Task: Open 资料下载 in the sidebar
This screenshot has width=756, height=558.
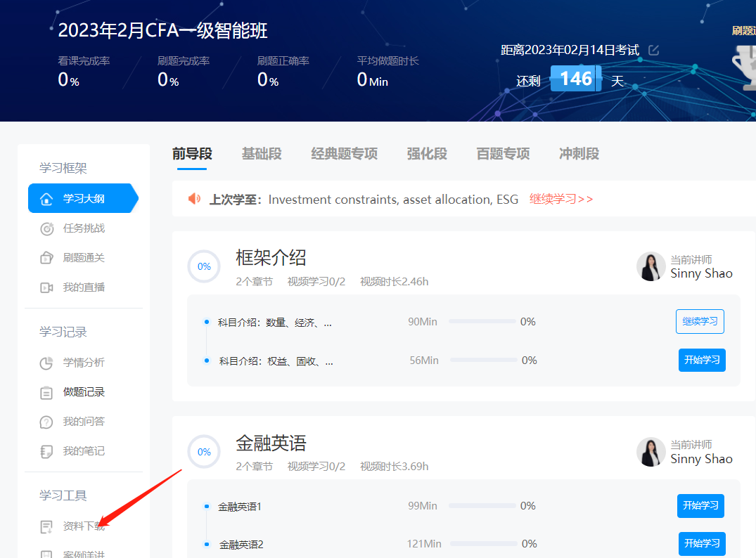Action: click(x=83, y=526)
